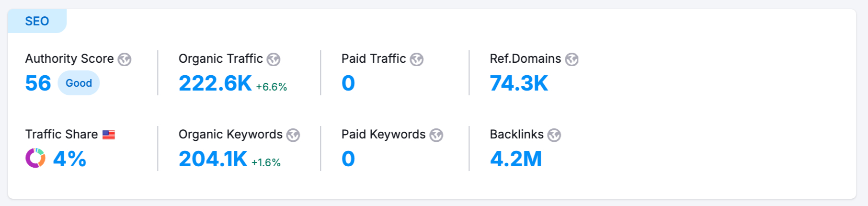The height and width of the screenshot is (206, 868).
Task: Click the US flag icon by Traffic Share
Action: click(109, 135)
